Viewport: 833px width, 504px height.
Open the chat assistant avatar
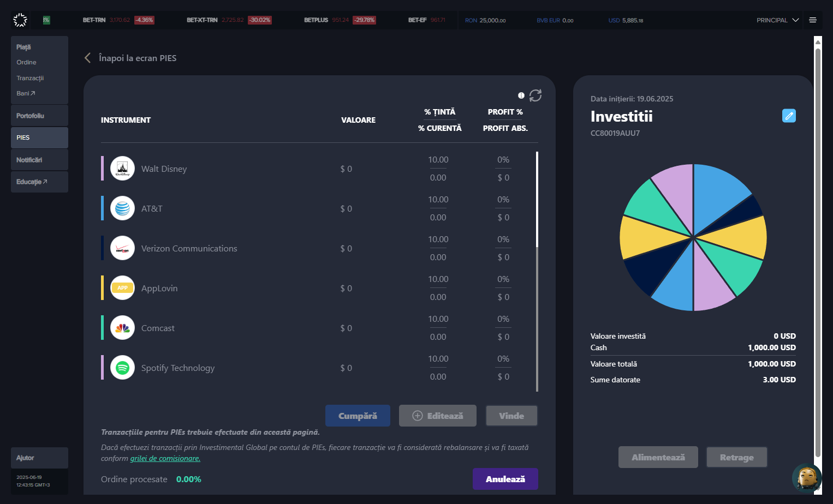(807, 478)
